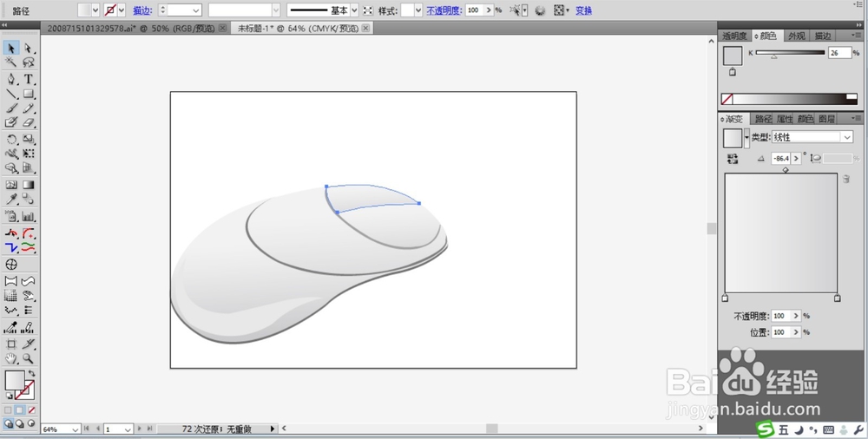Open the 外观 panel tab
Viewport: 868px width, 439px height.
797,36
